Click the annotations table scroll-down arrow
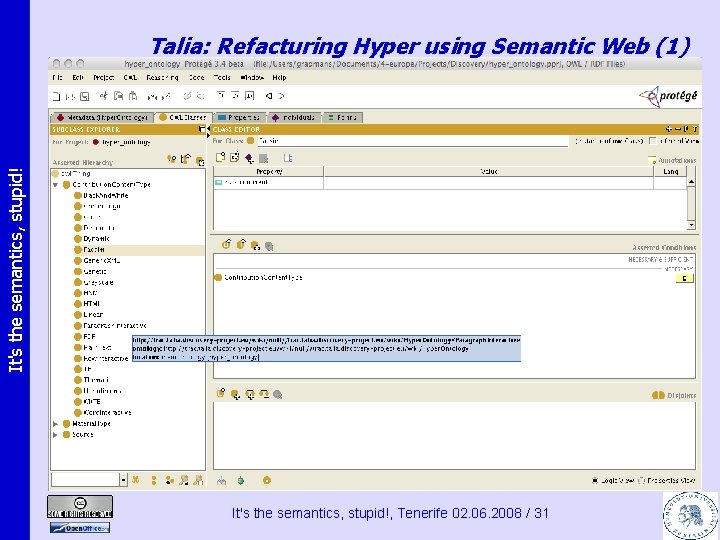 [691, 225]
